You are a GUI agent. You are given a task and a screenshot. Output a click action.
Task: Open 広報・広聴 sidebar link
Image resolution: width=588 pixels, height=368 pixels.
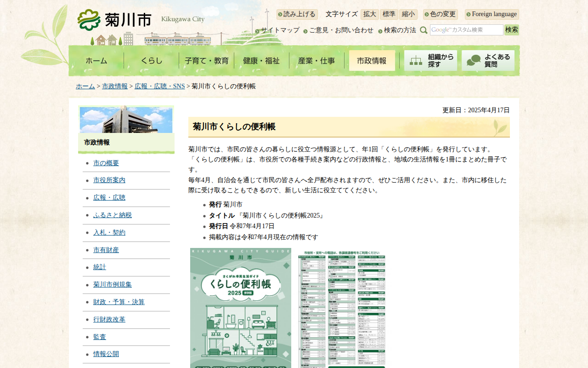109,198
